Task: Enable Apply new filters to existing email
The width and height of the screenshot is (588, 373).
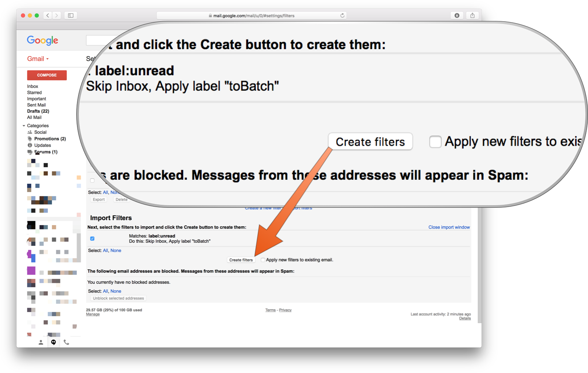Action: pos(263,260)
